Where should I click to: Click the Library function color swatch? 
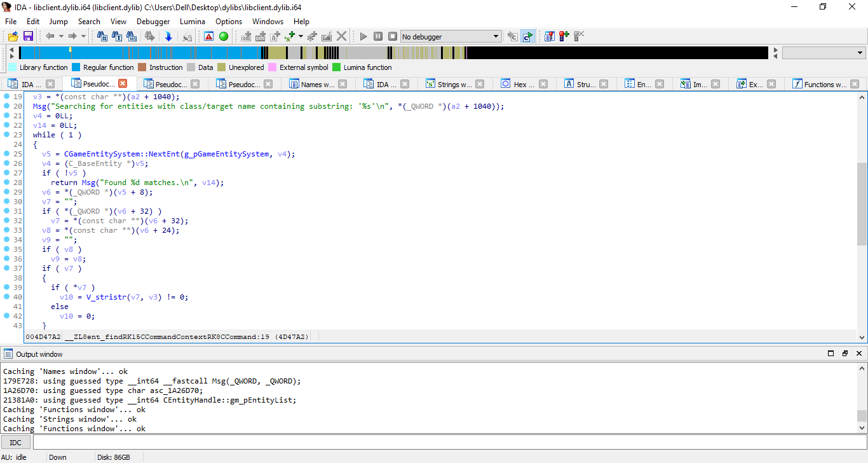[12, 67]
